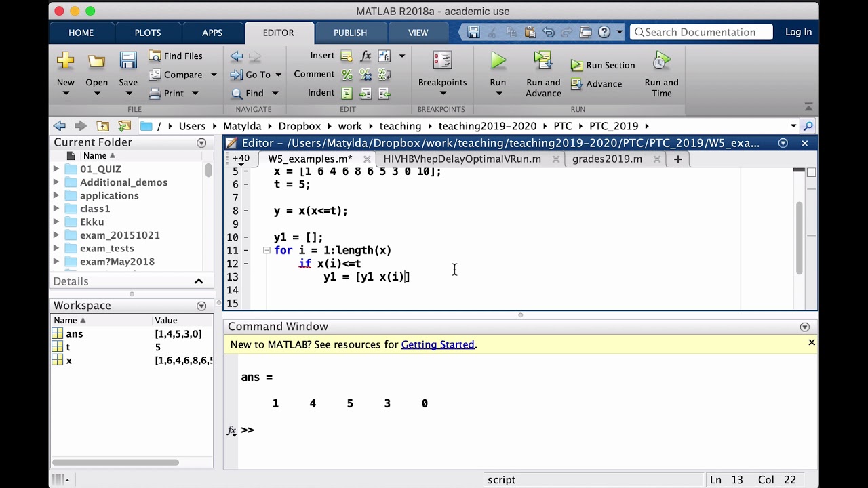Click the fx insert function icon
The height and width of the screenshot is (488, 868).
366,56
